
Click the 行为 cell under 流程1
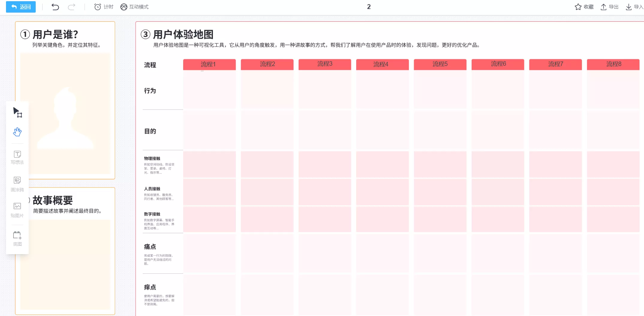point(209,89)
